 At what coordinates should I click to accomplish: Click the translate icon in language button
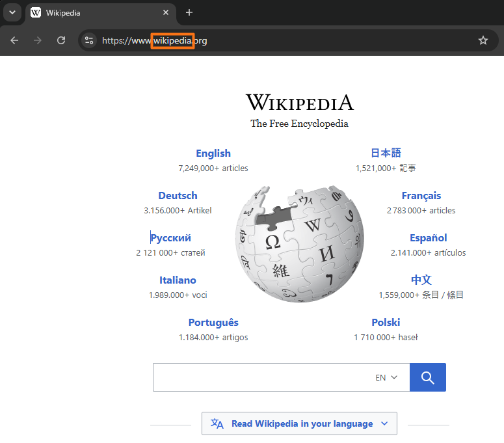tap(217, 423)
